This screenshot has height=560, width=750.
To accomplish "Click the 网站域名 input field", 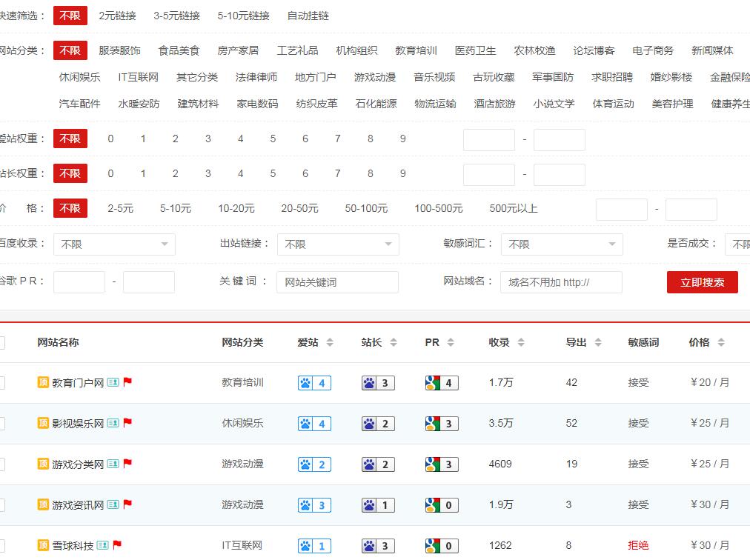I will (561, 282).
